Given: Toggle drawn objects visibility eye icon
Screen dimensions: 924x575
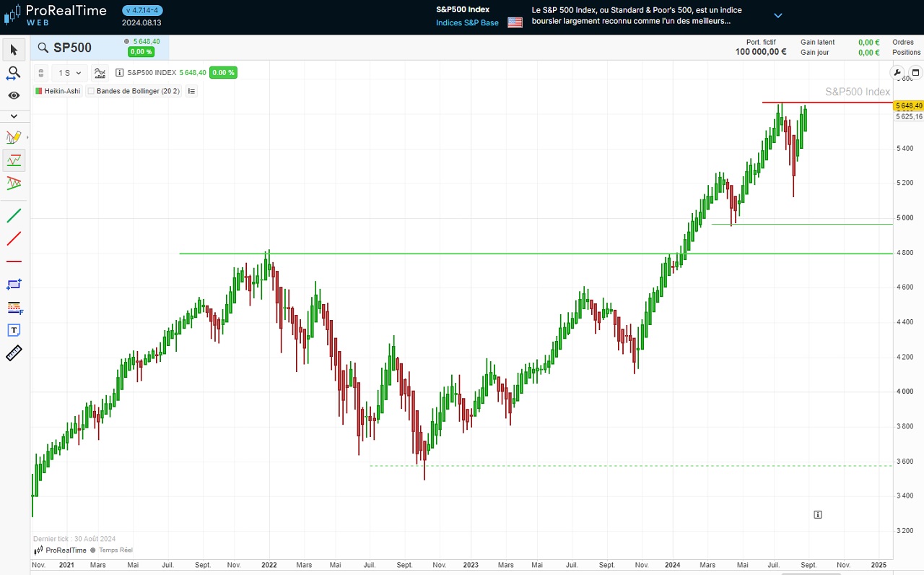Looking at the screenshot, I should click(14, 95).
